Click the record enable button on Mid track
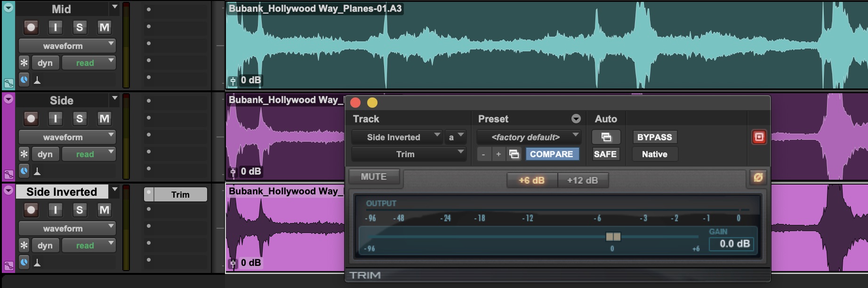868x288 pixels. pyautogui.click(x=31, y=27)
